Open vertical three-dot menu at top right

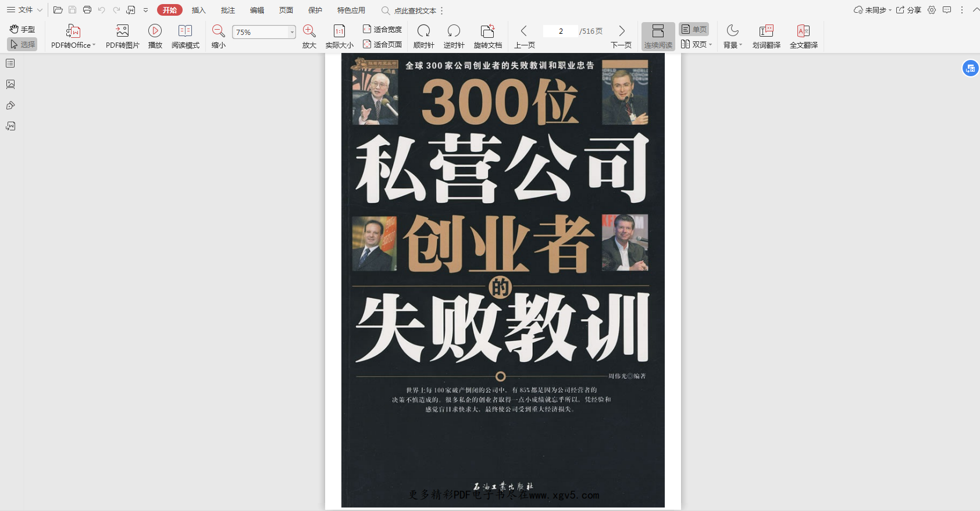(x=962, y=10)
